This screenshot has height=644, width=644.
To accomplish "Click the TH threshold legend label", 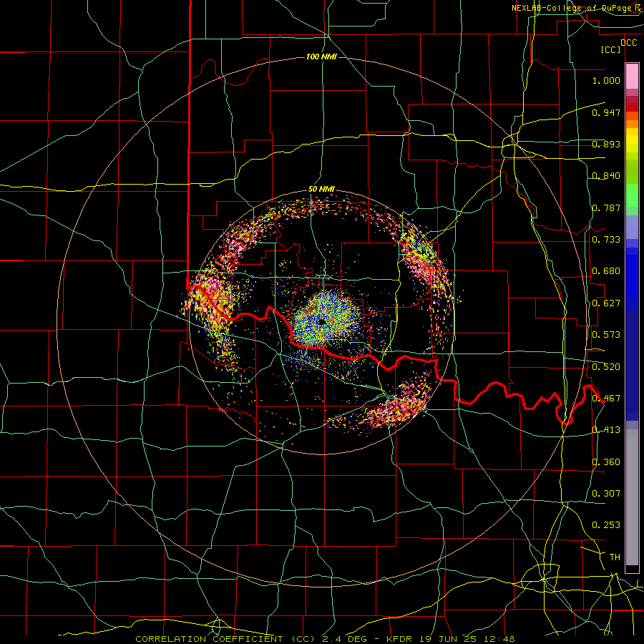I will click(x=615, y=557).
